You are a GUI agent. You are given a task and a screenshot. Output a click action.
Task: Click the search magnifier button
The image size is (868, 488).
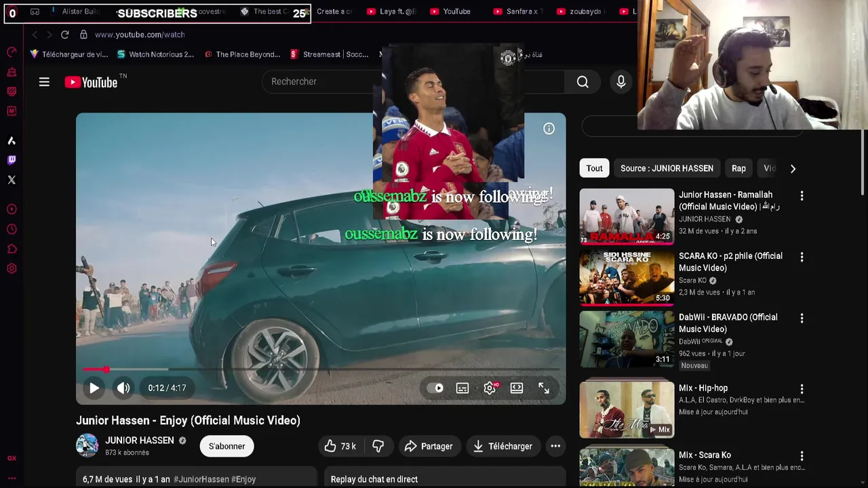pos(583,82)
